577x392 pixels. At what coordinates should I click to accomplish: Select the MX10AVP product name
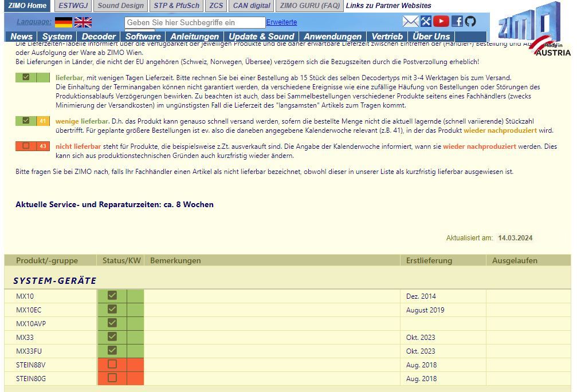(x=31, y=324)
